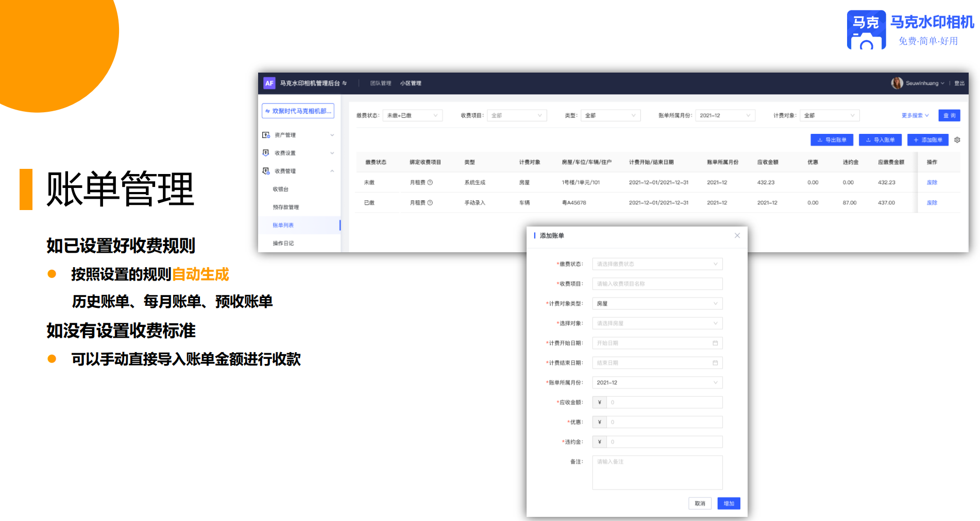Open calendar icon in 开始日期 field

pos(715,343)
